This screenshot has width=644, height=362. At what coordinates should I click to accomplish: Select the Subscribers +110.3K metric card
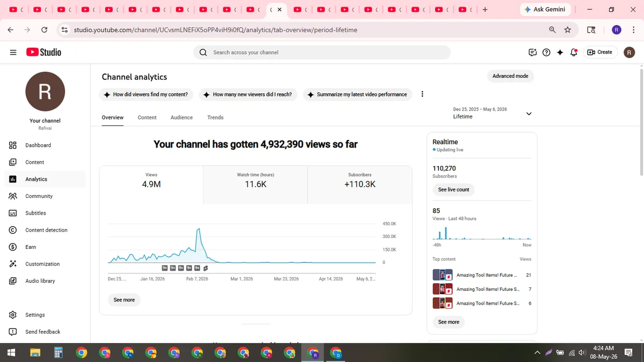pyautogui.click(x=360, y=184)
